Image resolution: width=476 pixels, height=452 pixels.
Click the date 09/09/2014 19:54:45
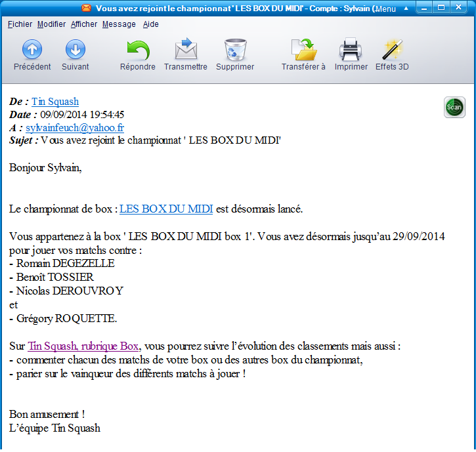tap(82, 115)
